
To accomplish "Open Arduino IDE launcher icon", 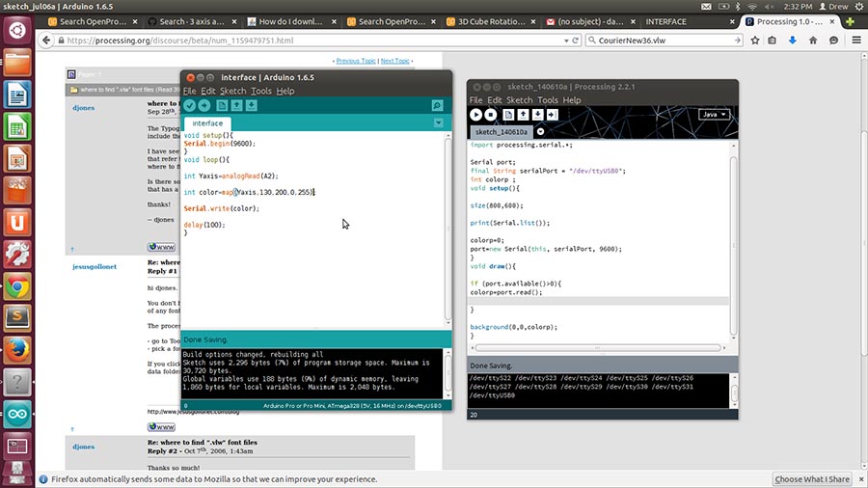I will (17, 414).
